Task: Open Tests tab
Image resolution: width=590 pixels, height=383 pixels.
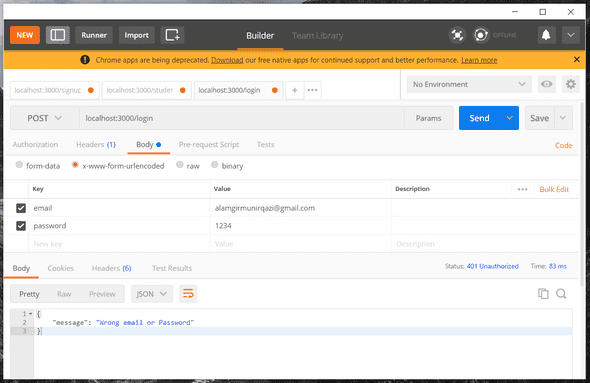Action: (265, 144)
